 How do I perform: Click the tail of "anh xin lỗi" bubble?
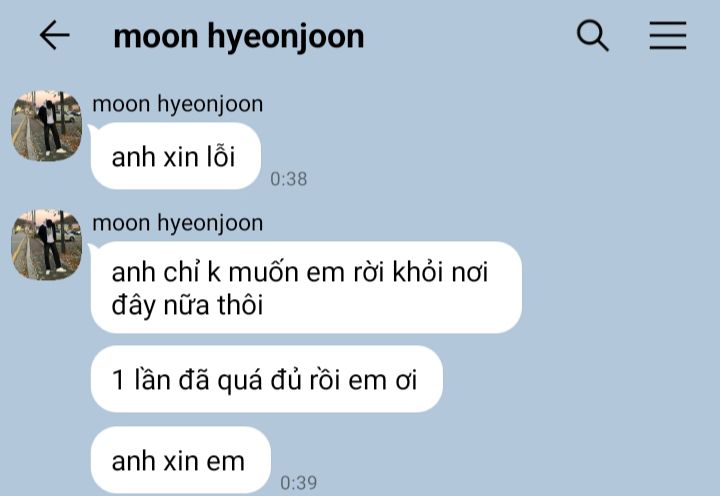point(91,130)
